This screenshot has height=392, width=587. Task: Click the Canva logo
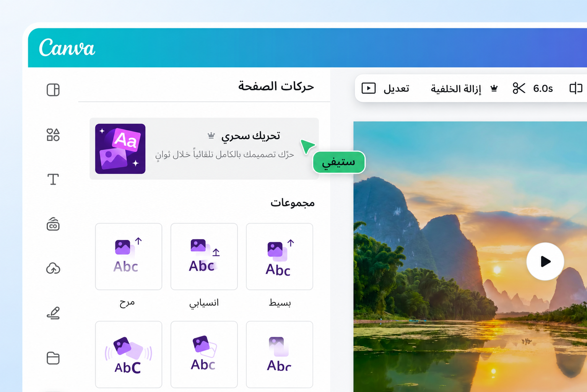click(67, 48)
